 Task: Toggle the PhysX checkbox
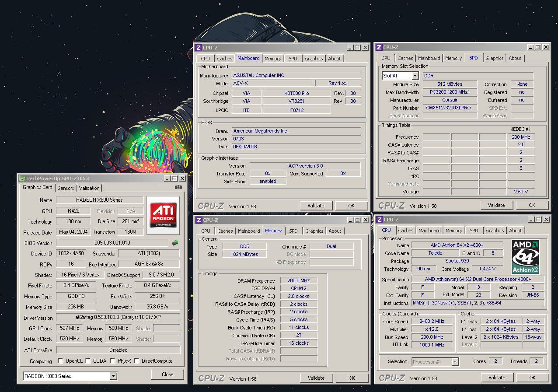(x=113, y=361)
